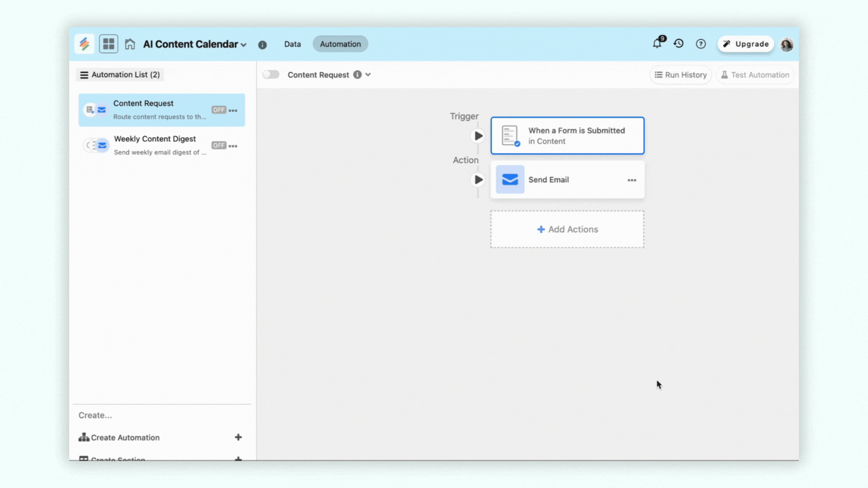Screen dimensions: 868x488
Task: Select the Automation tab
Action: 340,44
